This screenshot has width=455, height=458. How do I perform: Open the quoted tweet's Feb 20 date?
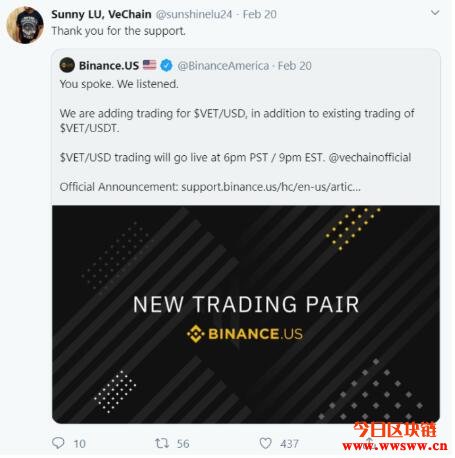(295, 66)
